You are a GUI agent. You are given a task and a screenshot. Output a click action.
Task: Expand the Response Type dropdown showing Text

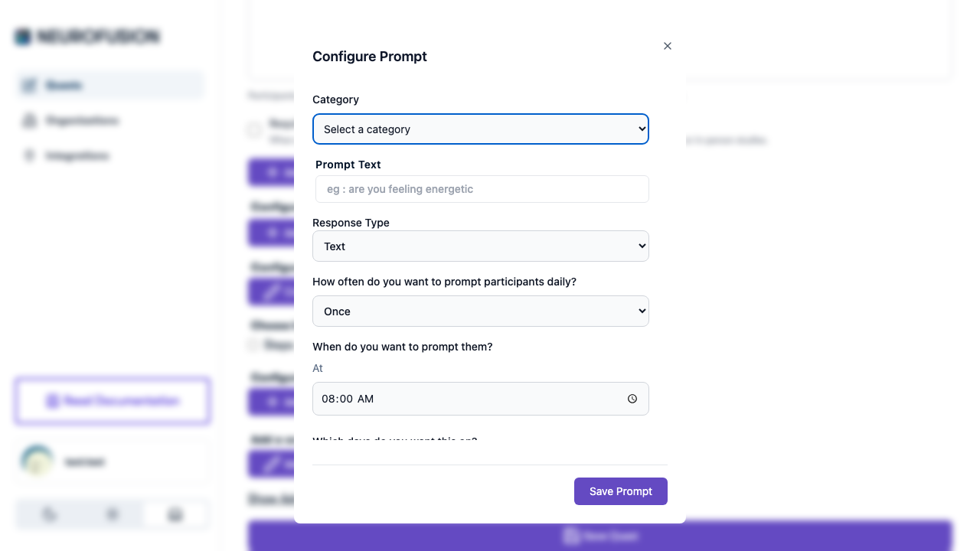pos(480,246)
